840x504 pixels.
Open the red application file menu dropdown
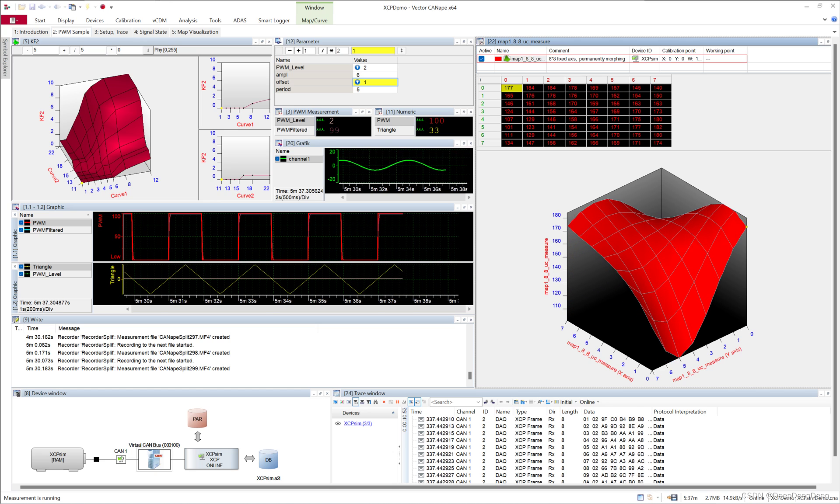click(x=14, y=20)
